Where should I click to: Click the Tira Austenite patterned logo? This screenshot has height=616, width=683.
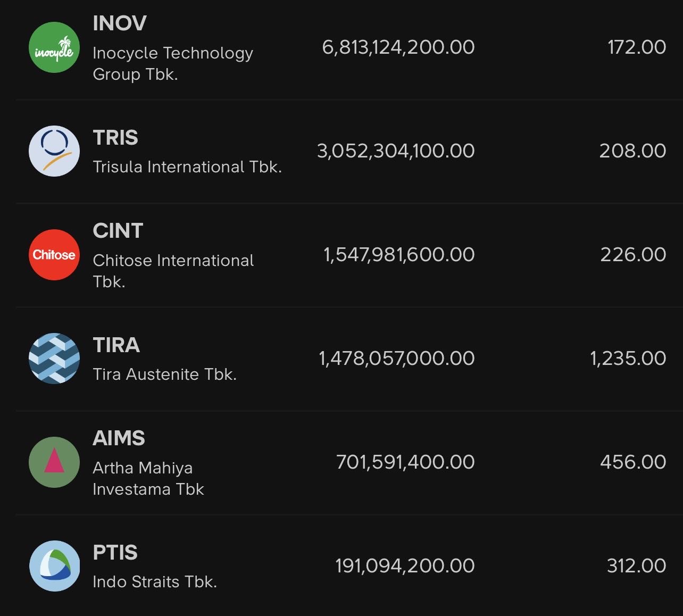pyautogui.click(x=54, y=359)
